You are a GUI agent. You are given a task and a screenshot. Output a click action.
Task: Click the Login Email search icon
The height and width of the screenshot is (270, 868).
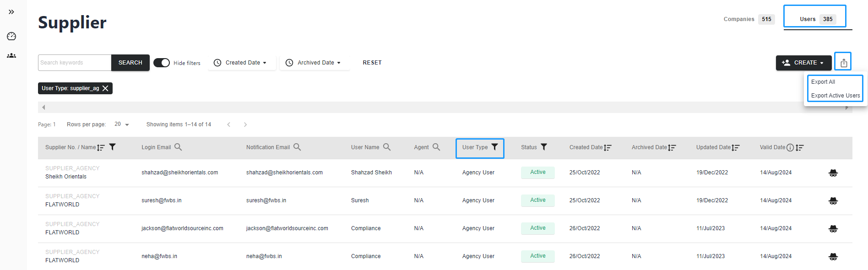(x=178, y=147)
